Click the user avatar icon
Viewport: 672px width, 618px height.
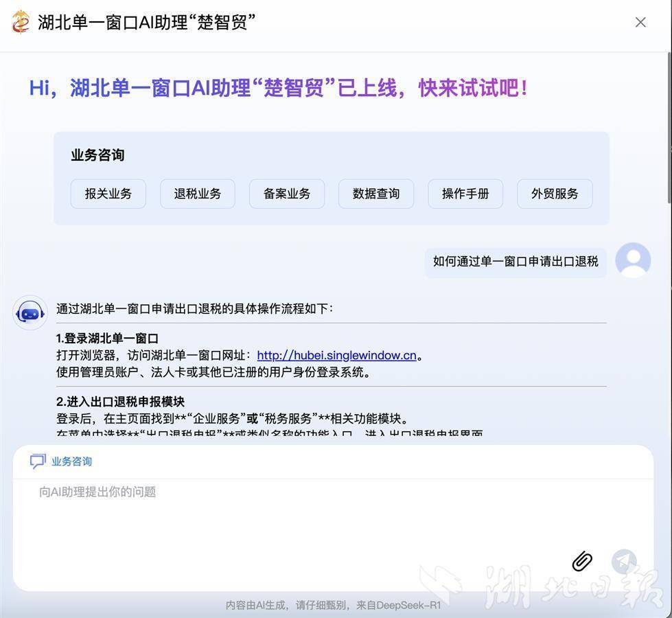pyautogui.click(x=633, y=260)
